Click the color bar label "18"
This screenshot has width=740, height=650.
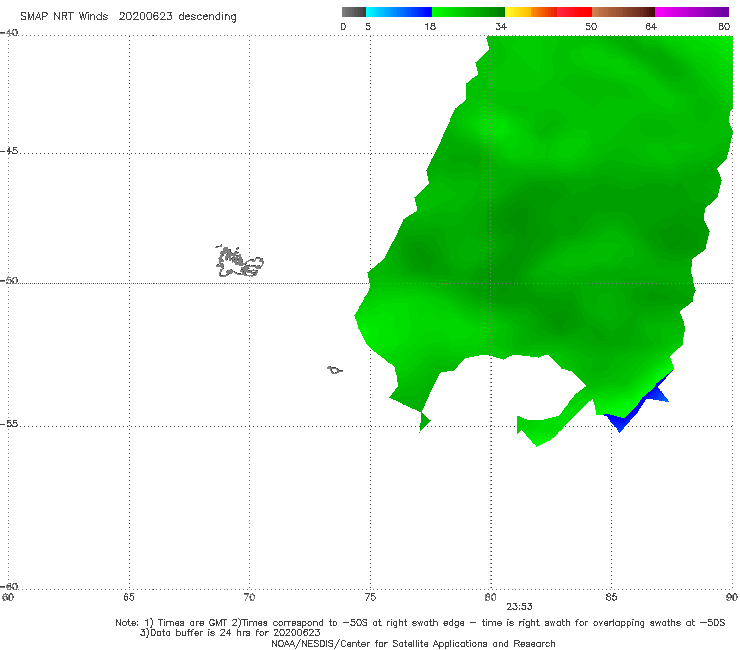430,26
